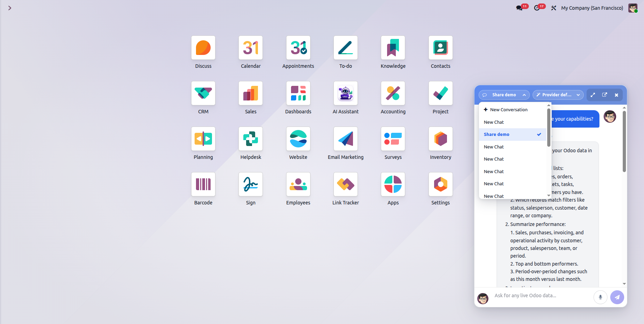
Task: Collapse the Share demo conversation dropdown
Action: [504, 95]
